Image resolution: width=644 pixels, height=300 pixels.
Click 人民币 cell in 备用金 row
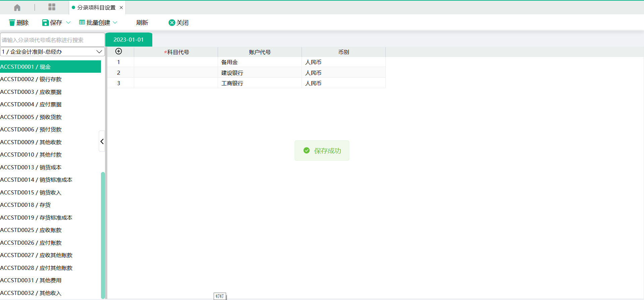[344, 62]
